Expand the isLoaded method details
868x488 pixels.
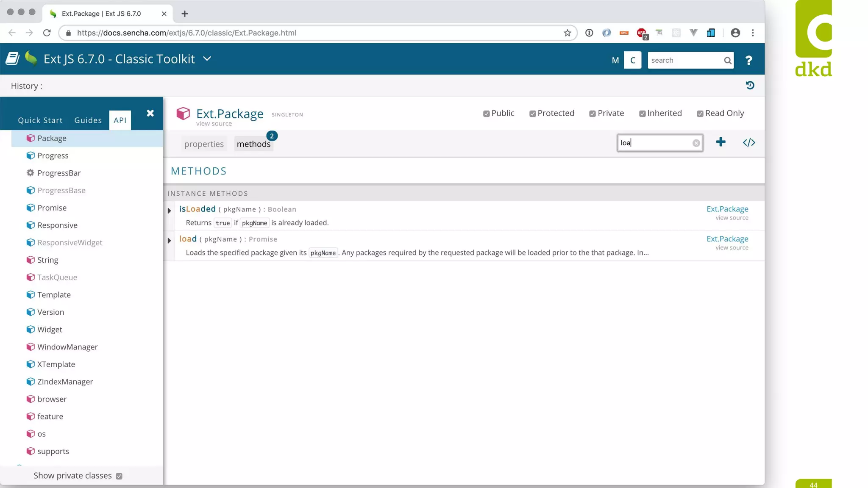click(169, 211)
